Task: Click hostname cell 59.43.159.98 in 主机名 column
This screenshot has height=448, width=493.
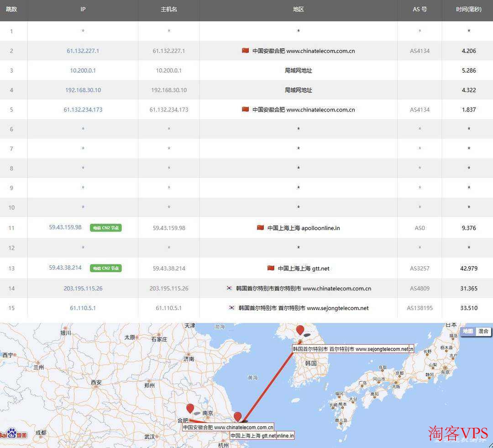Action: pos(169,228)
